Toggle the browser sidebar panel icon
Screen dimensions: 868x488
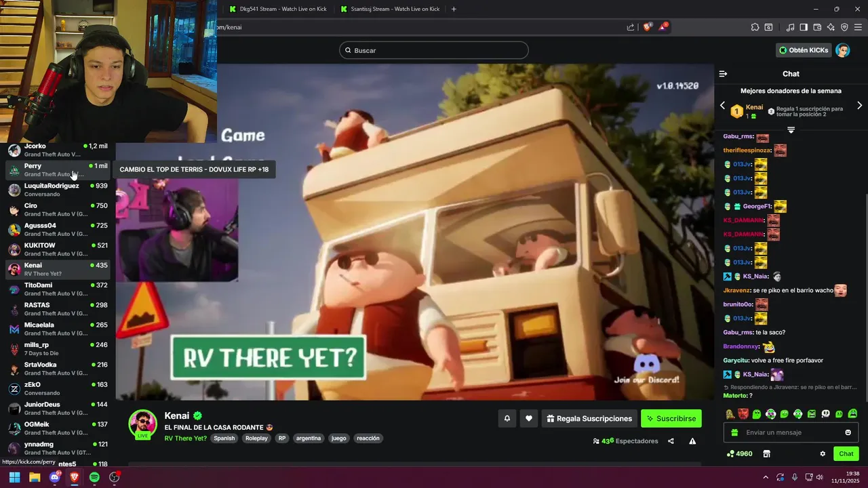[x=804, y=27]
